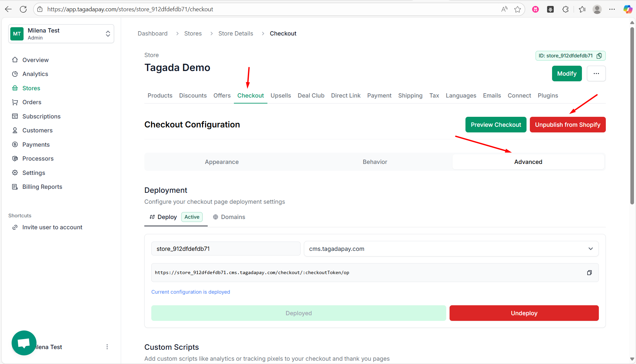Go to Store Details breadcrumb

(236, 34)
